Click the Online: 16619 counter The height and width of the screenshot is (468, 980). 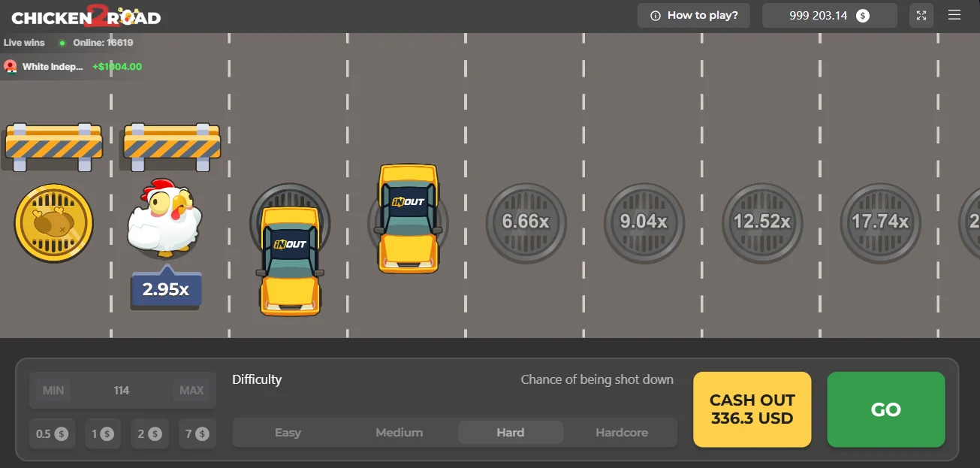point(103,43)
